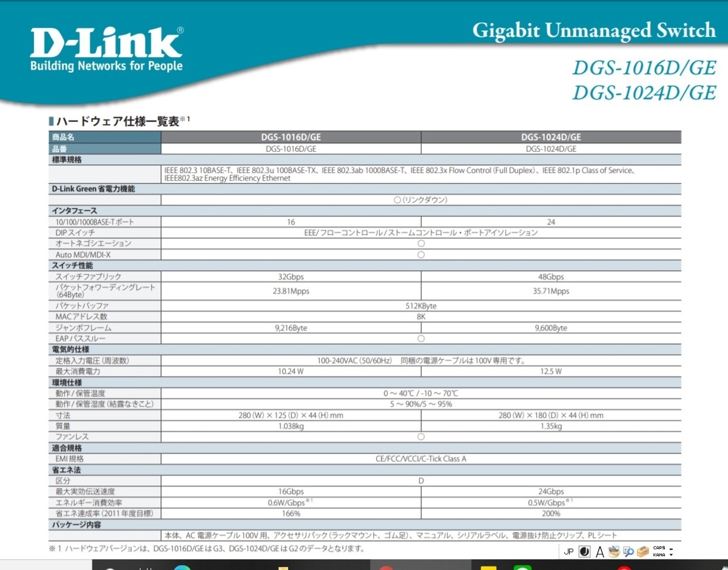This screenshot has width=728, height=570.
Task: Open the IME tools toolbox icon
Action: click(x=643, y=552)
